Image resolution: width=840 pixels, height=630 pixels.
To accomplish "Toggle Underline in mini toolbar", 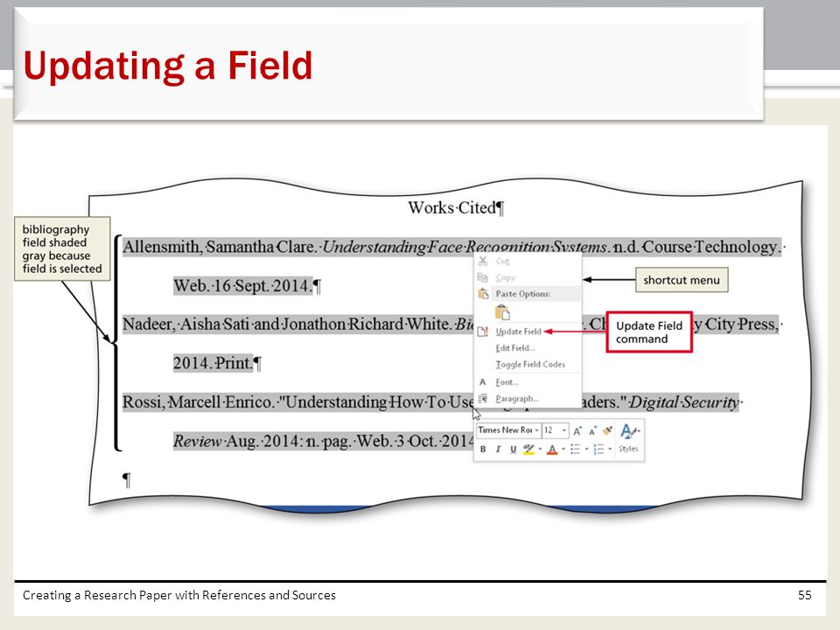I will [514, 449].
